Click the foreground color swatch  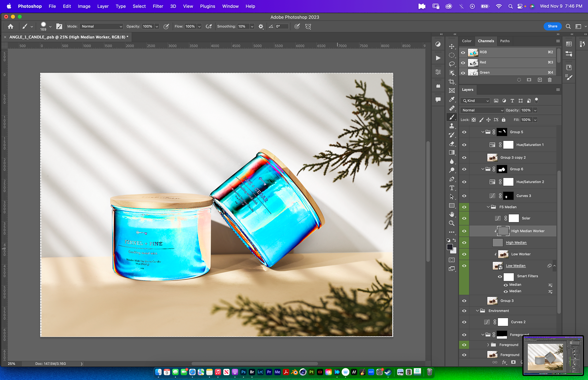coord(449,247)
